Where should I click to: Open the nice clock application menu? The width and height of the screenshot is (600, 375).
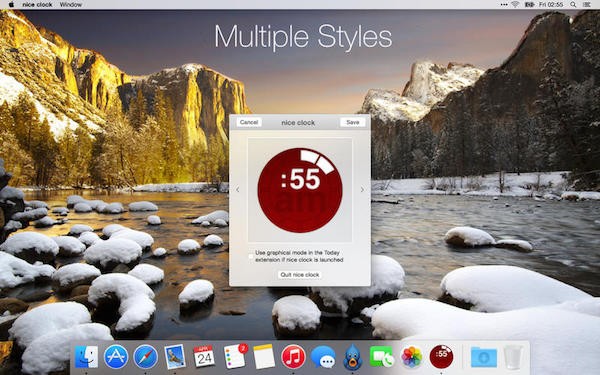click(38, 5)
